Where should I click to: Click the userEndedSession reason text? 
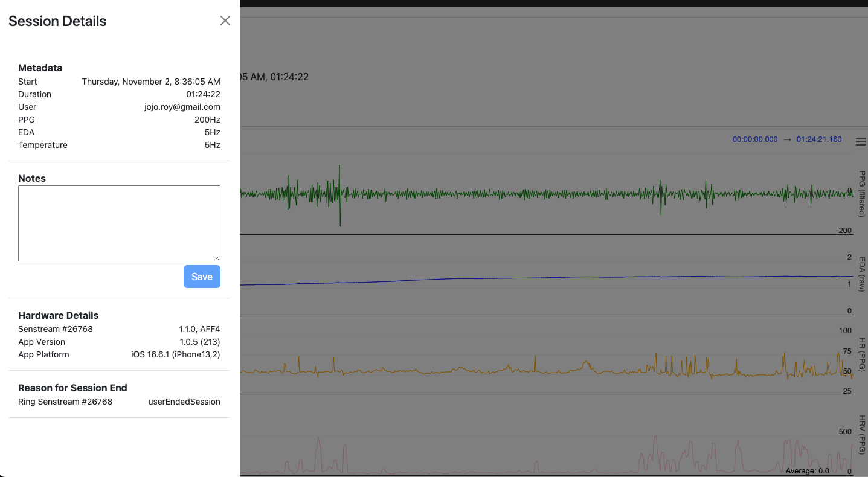pyautogui.click(x=184, y=402)
